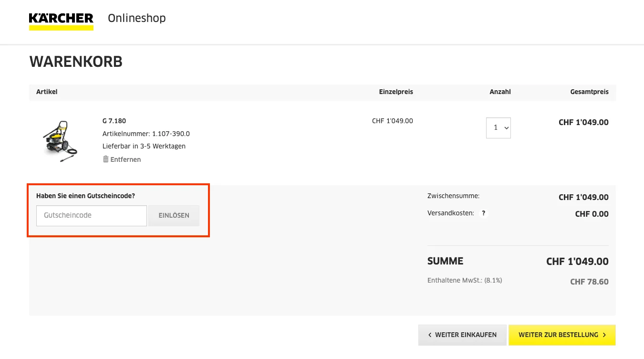Click the Anzahl column header
This screenshot has height=359, width=644.
click(500, 92)
